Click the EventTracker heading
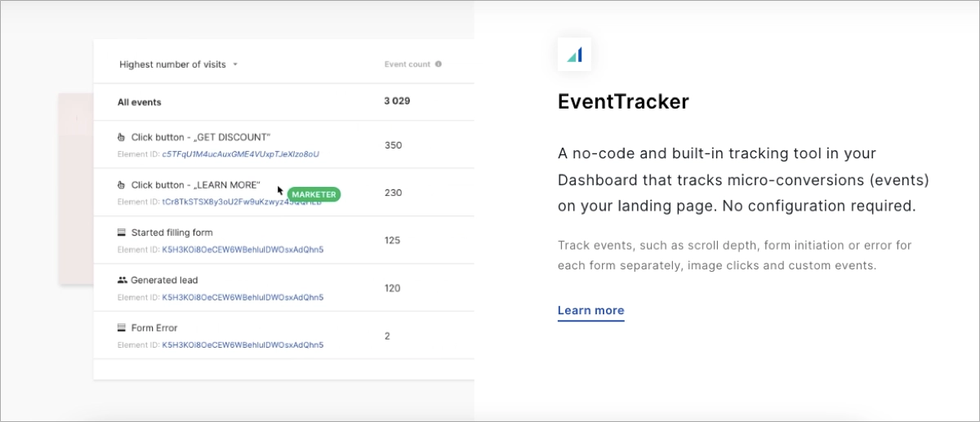 tap(623, 102)
